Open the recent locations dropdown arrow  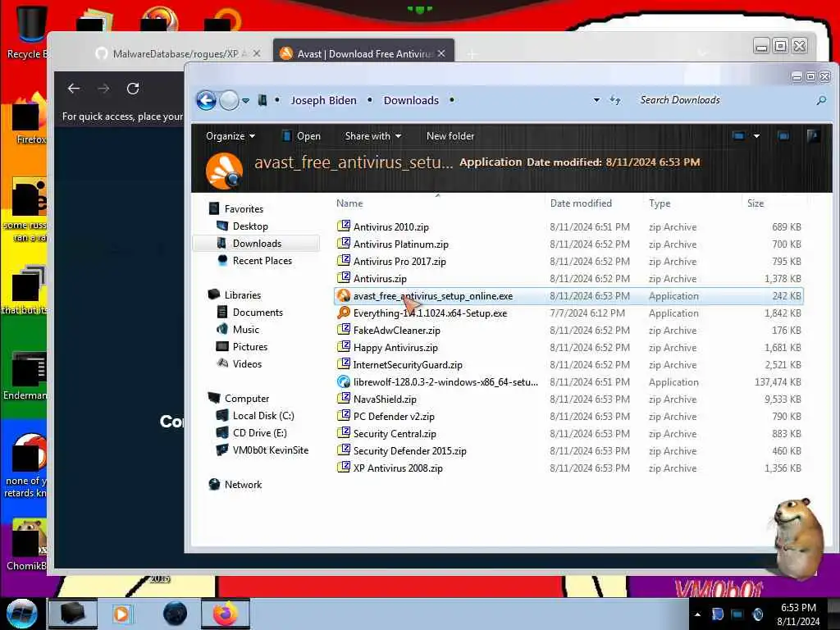coord(245,101)
